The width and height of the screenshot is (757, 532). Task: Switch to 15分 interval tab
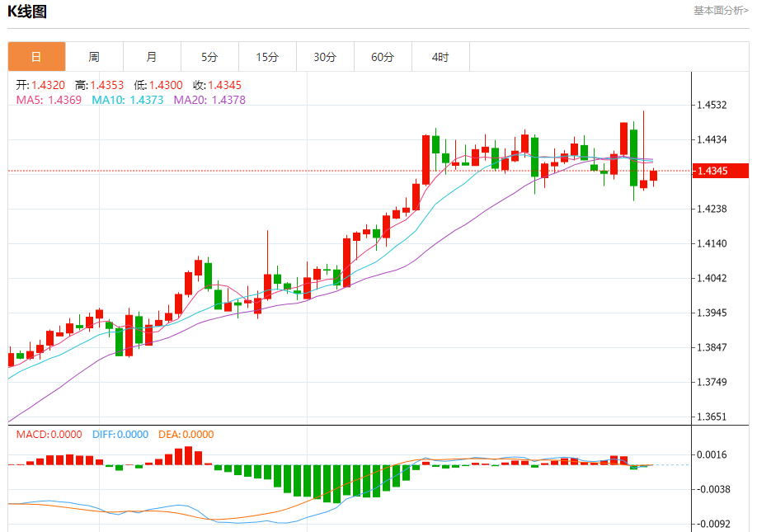click(267, 57)
